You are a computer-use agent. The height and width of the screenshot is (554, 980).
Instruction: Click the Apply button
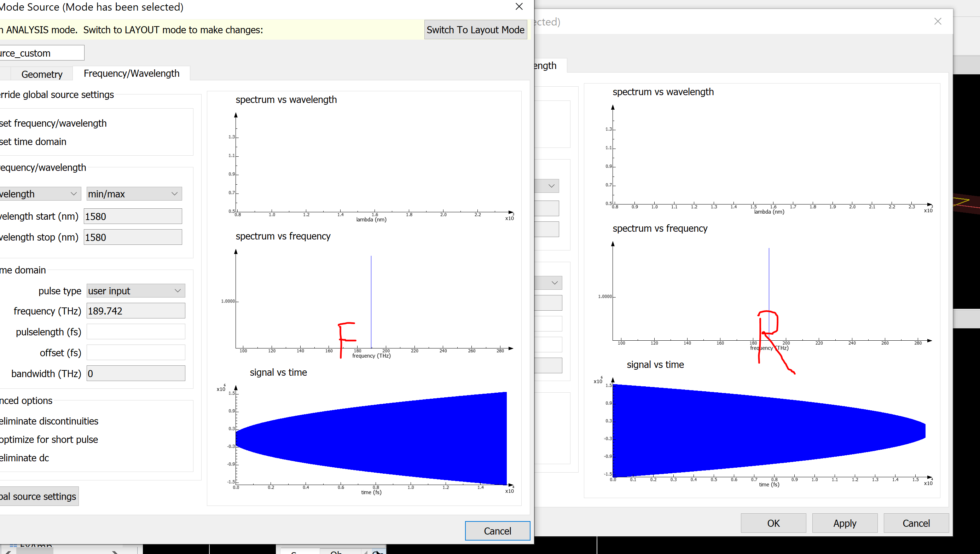(844, 523)
